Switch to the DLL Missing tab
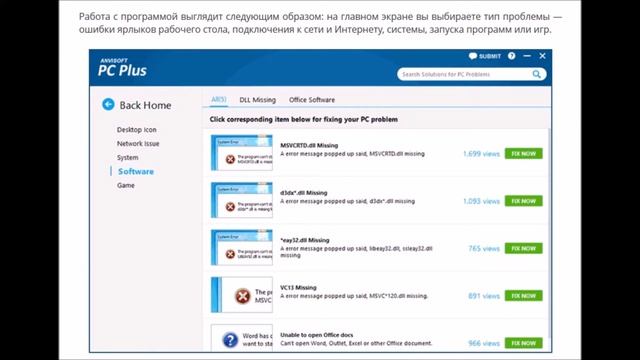Screen dimensions: 640x360 point(258,100)
